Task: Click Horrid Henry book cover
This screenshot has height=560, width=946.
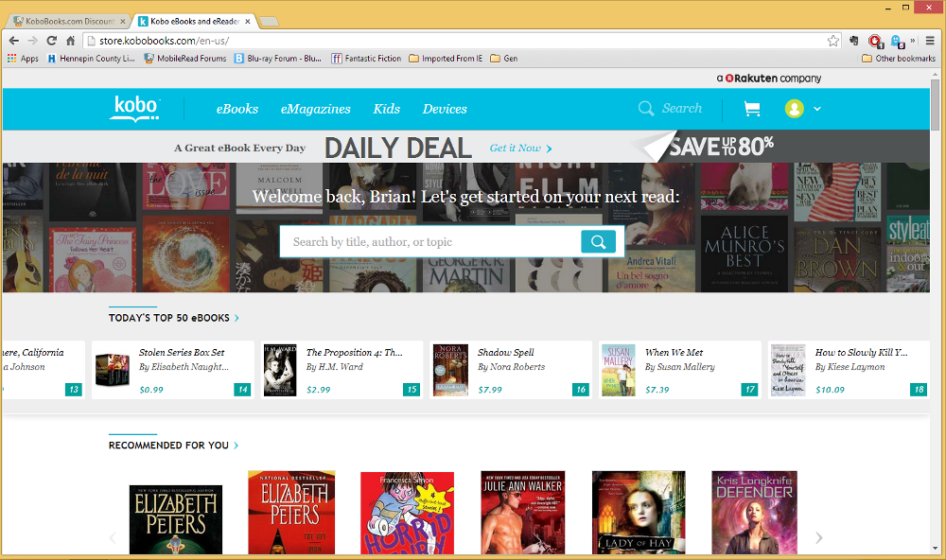Action: click(407, 514)
